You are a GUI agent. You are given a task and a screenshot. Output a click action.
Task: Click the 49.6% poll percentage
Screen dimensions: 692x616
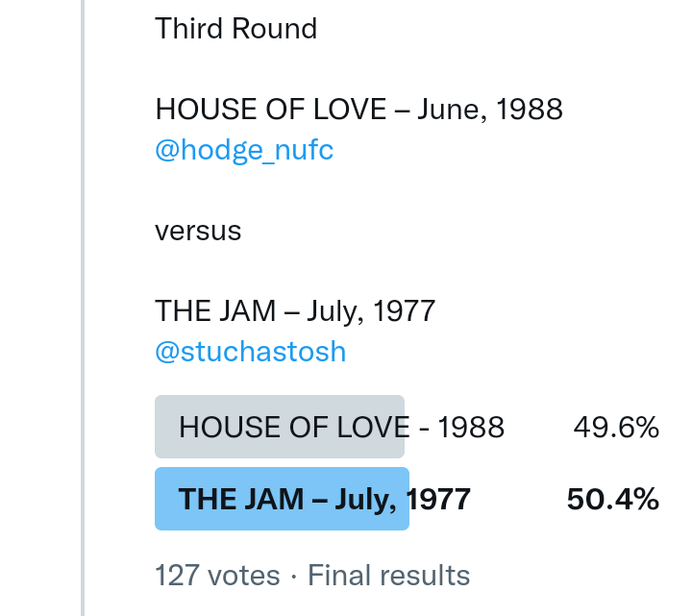[616, 427]
